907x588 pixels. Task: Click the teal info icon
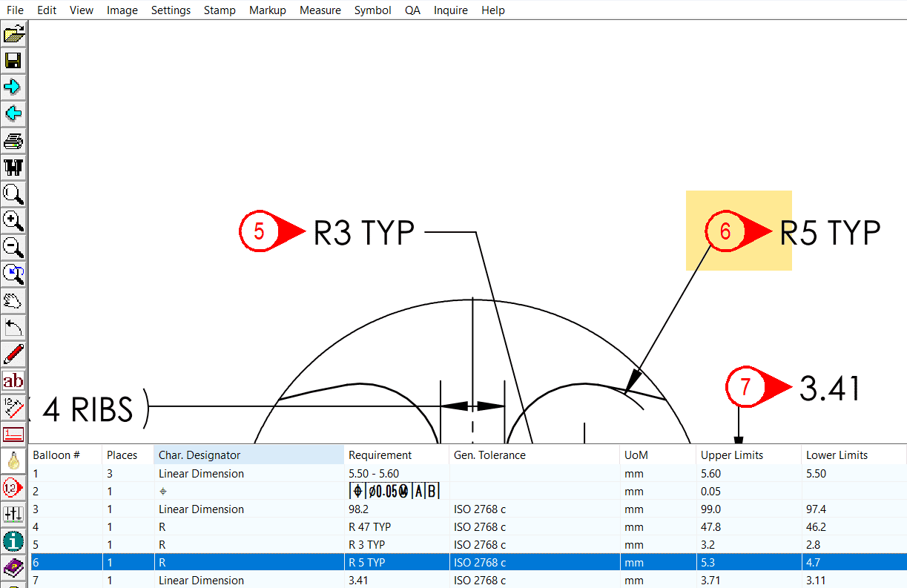(x=13, y=541)
